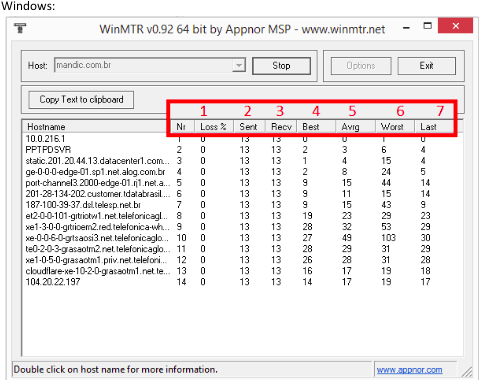Click Copy Text to clipboard button
This screenshot has width=479, height=381.
click(81, 100)
